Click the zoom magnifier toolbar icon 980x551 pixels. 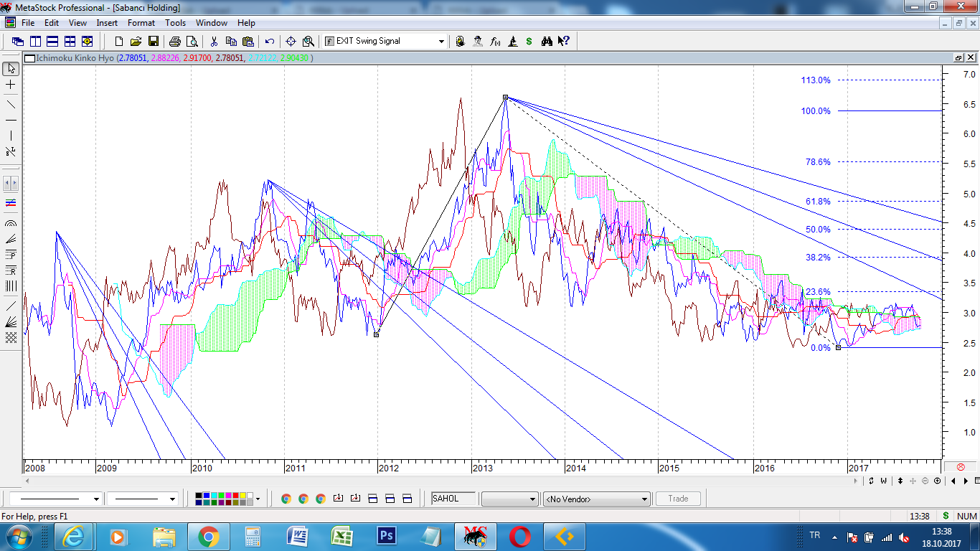tap(308, 42)
